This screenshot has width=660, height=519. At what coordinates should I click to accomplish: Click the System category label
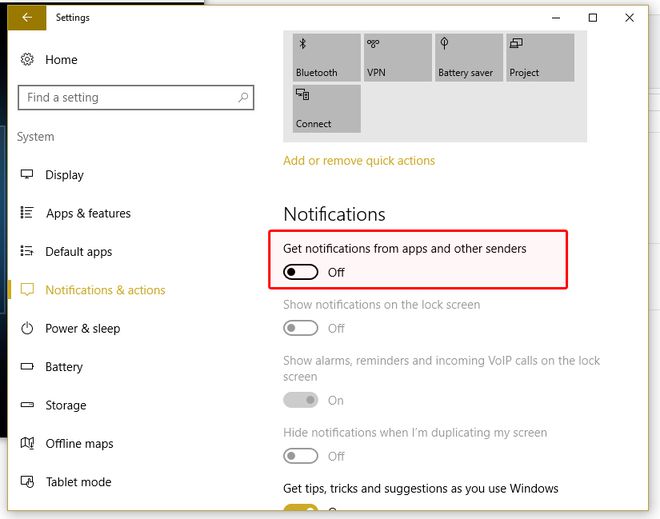pos(36,137)
